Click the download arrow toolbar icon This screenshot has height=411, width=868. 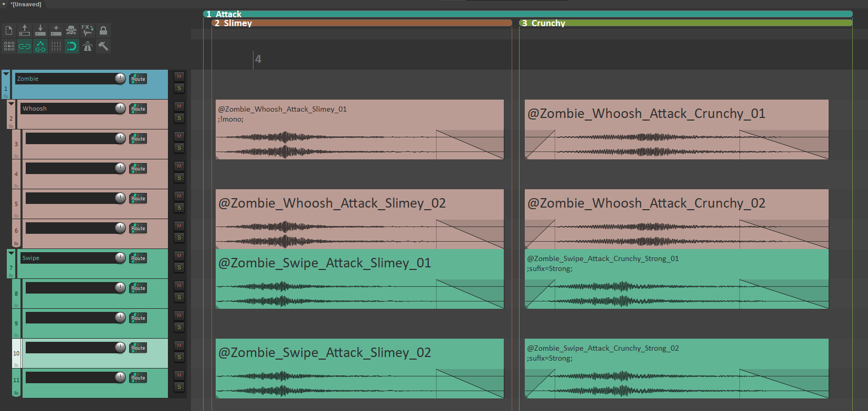pyautogui.click(x=40, y=30)
